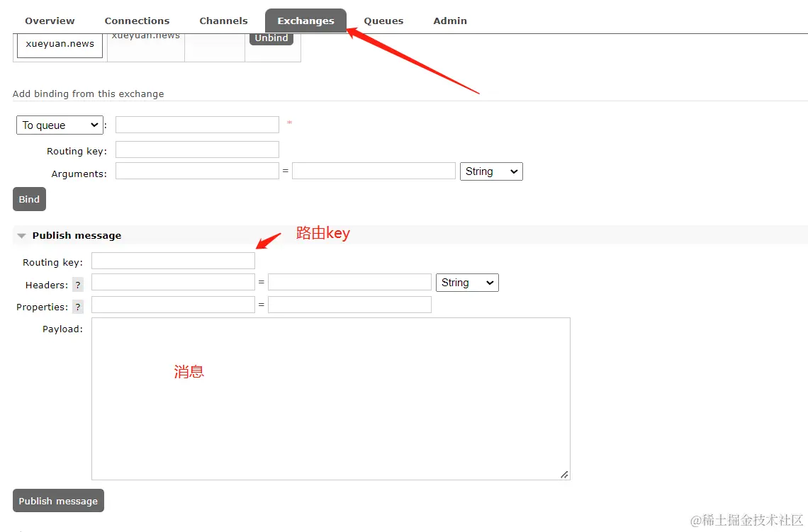The width and height of the screenshot is (808, 532).
Task: Click the Arguments value input field
Action: [374, 171]
